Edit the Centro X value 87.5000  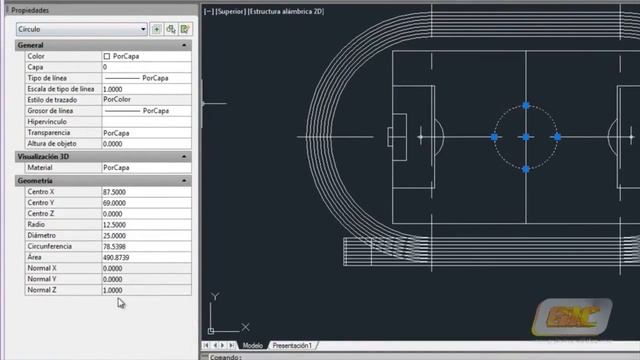146,192
